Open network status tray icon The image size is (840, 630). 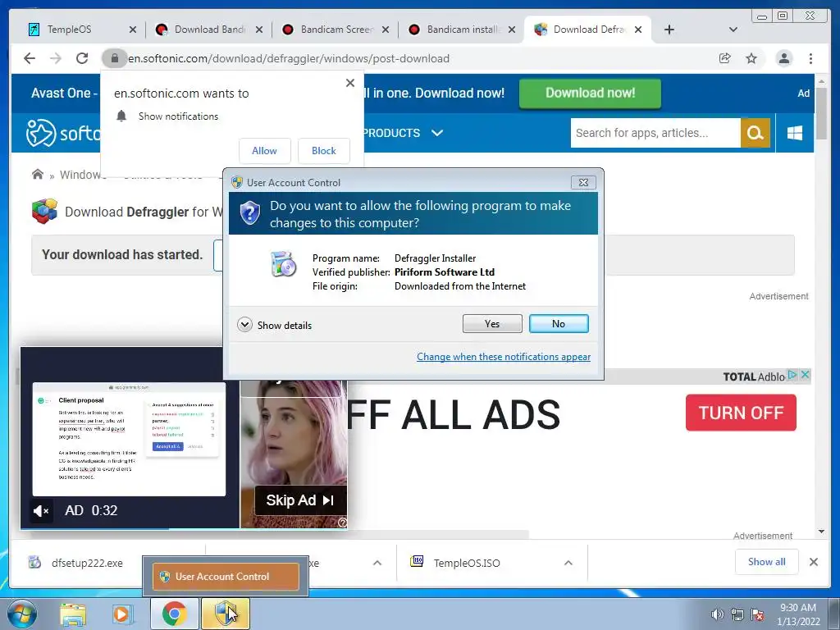tap(737, 614)
